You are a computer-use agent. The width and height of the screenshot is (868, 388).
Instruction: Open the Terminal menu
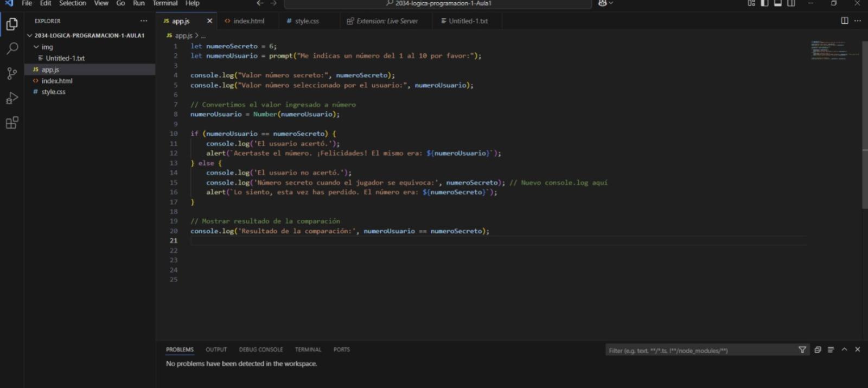point(165,3)
